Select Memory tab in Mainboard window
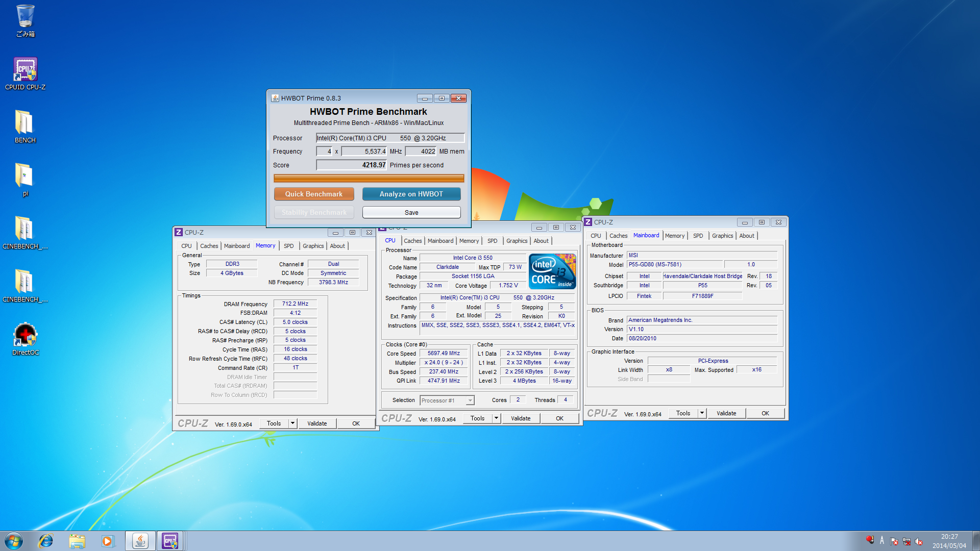This screenshot has height=551, width=980. pos(675,236)
